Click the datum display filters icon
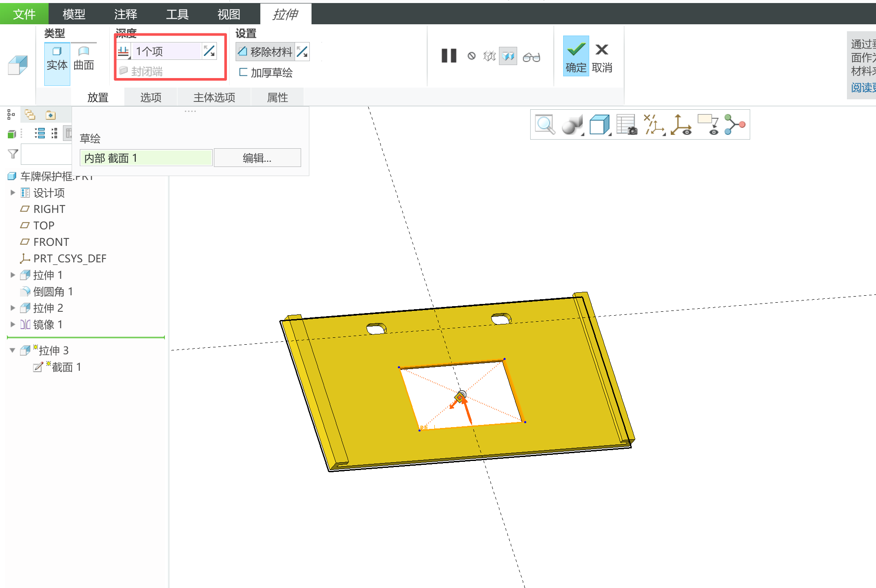The width and height of the screenshot is (876, 588). [654, 125]
